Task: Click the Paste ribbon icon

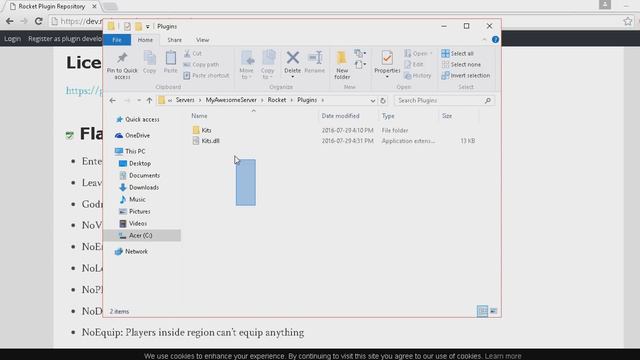Action: tap(171, 62)
